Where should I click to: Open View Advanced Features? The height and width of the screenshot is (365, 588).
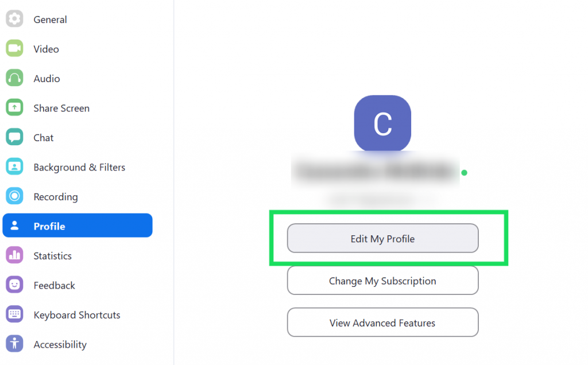(382, 323)
